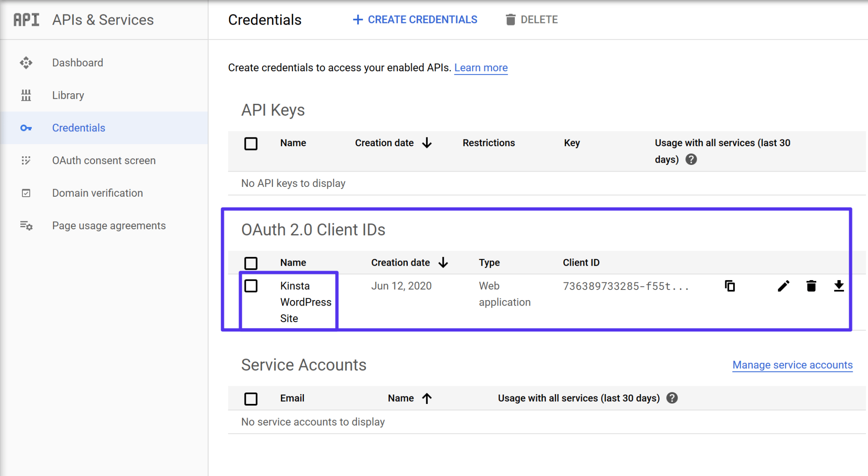Sort API Keys by creation date
Viewport: 868px width, 476px height.
pyautogui.click(x=427, y=143)
